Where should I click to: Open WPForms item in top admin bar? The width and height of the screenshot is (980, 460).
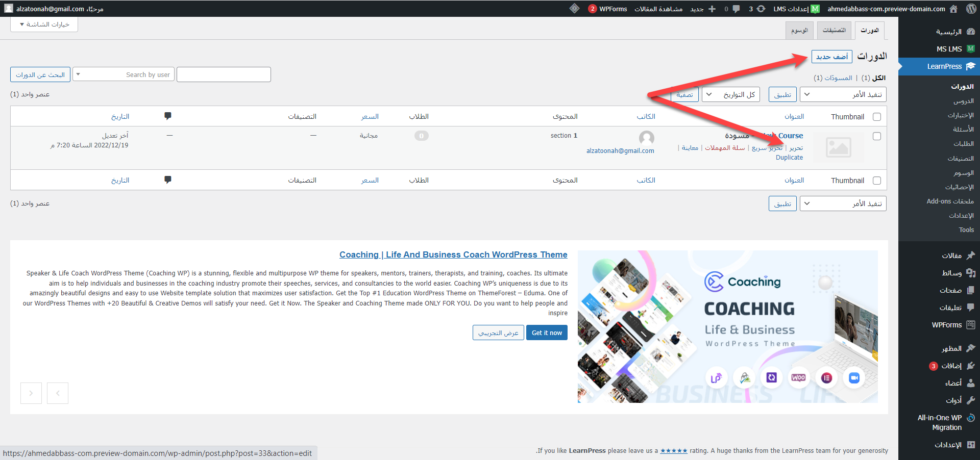pyautogui.click(x=607, y=9)
